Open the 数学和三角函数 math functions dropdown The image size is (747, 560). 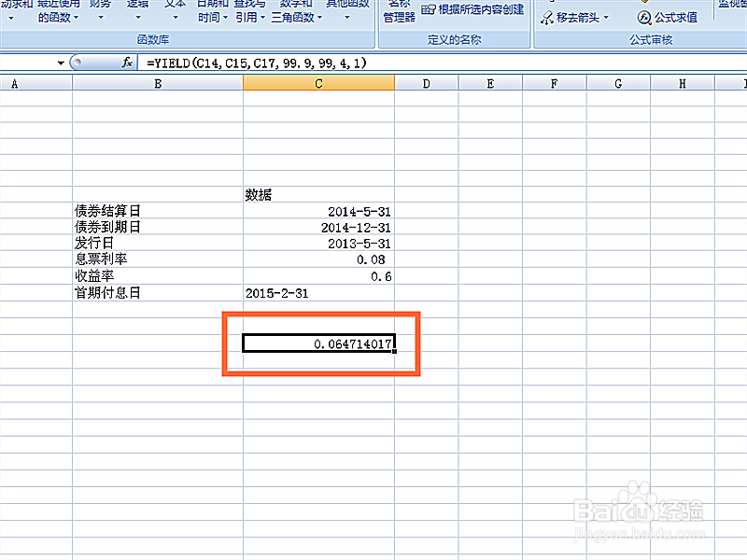click(296, 12)
